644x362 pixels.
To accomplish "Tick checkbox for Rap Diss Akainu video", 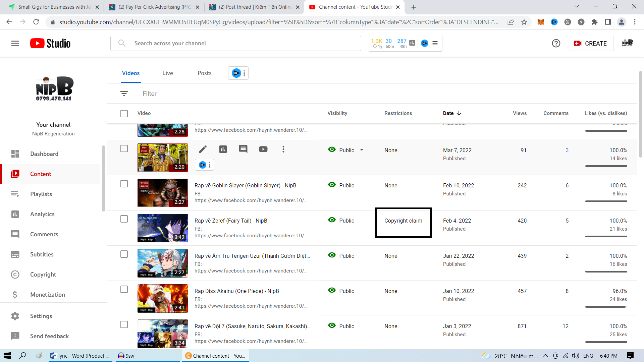I will click(124, 289).
